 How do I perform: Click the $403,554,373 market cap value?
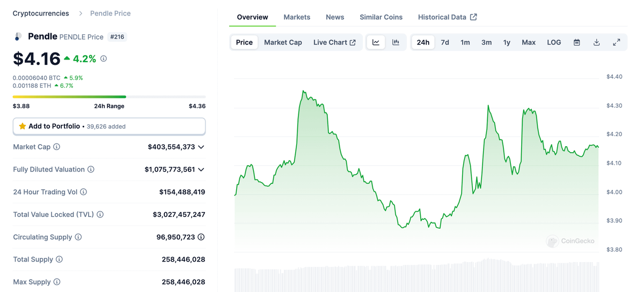171,147
